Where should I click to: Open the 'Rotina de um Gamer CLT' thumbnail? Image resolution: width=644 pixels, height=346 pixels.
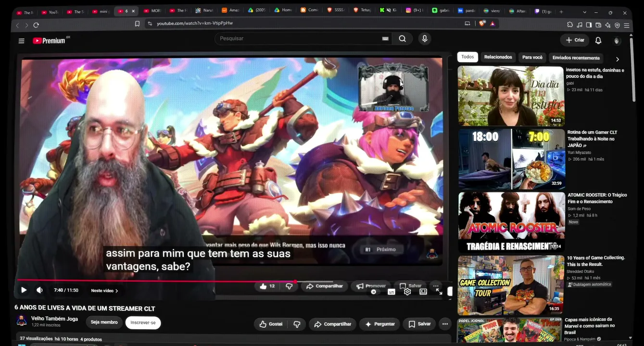[x=512, y=159]
